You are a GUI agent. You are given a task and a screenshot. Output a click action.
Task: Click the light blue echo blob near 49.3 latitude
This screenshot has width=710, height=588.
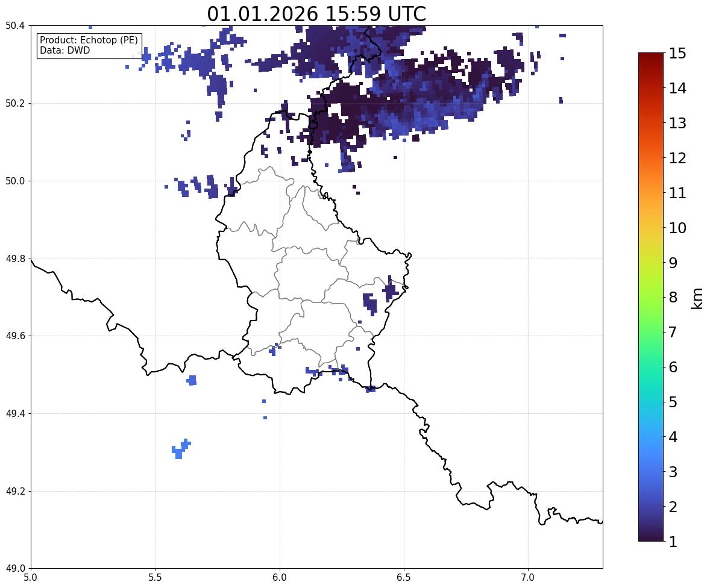click(181, 449)
